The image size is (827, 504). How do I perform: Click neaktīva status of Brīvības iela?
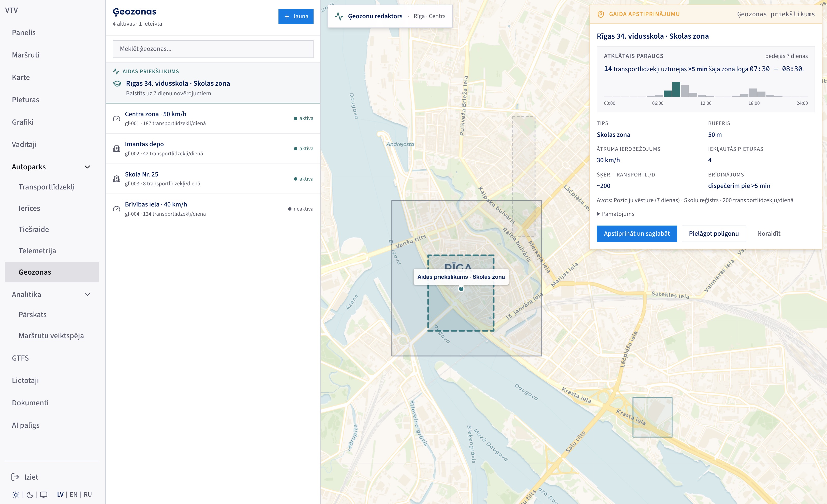tap(300, 209)
